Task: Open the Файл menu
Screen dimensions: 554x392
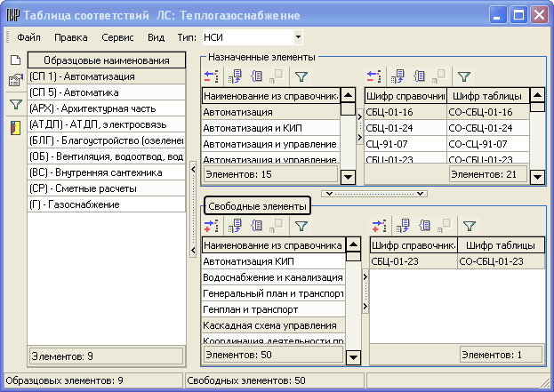Action: tap(28, 38)
